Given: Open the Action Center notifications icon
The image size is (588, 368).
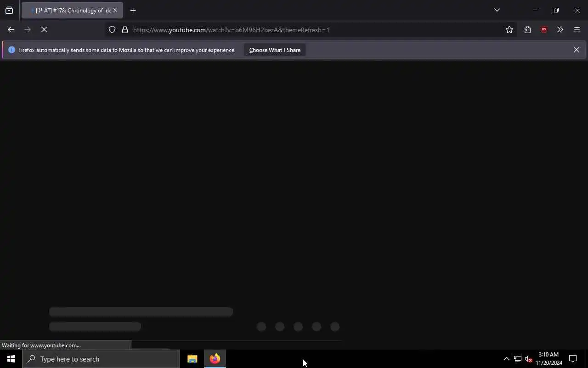Looking at the screenshot, I should (x=573, y=359).
